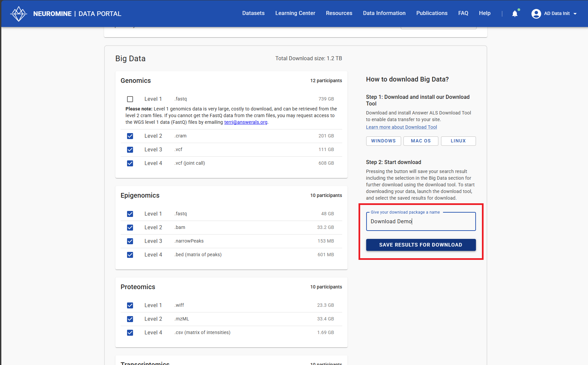
Task: Enable Genomics Level 1 .fastq checkbox
Action: coord(130,99)
